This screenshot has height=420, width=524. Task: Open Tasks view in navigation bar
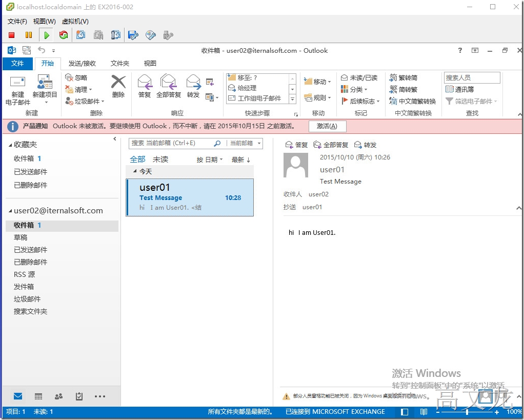click(79, 396)
